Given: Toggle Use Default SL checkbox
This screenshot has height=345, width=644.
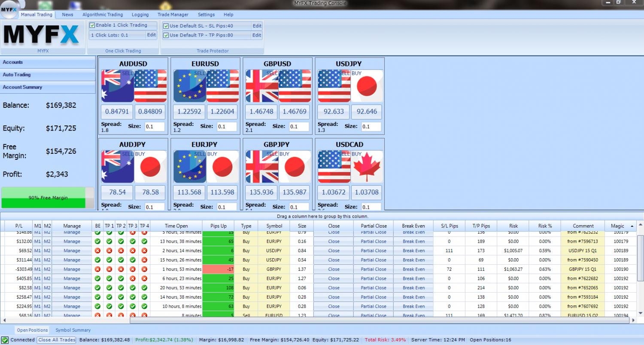Looking at the screenshot, I should point(166,26).
